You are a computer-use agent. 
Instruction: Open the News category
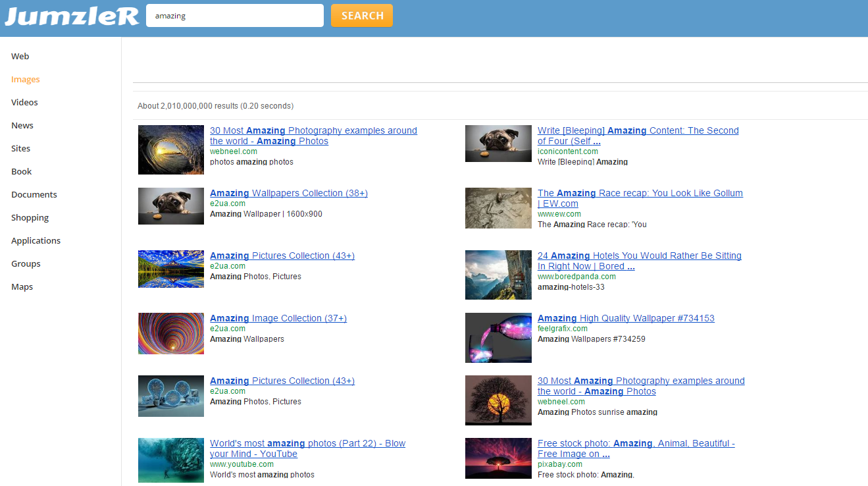pos(22,126)
